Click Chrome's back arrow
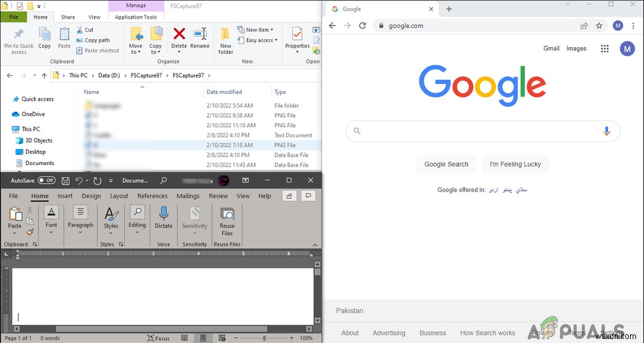The width and height of the screenshot is (644, 343). coord(332,25)
